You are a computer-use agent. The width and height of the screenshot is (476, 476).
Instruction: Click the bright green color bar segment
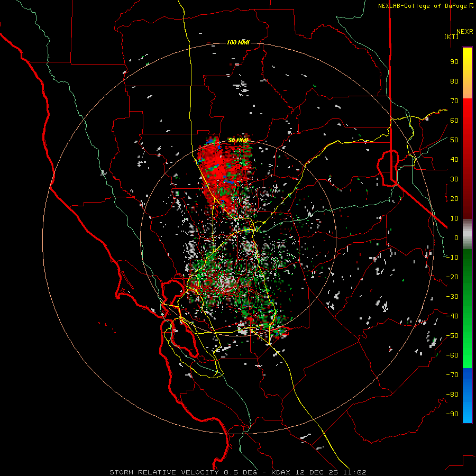(467, 349)
